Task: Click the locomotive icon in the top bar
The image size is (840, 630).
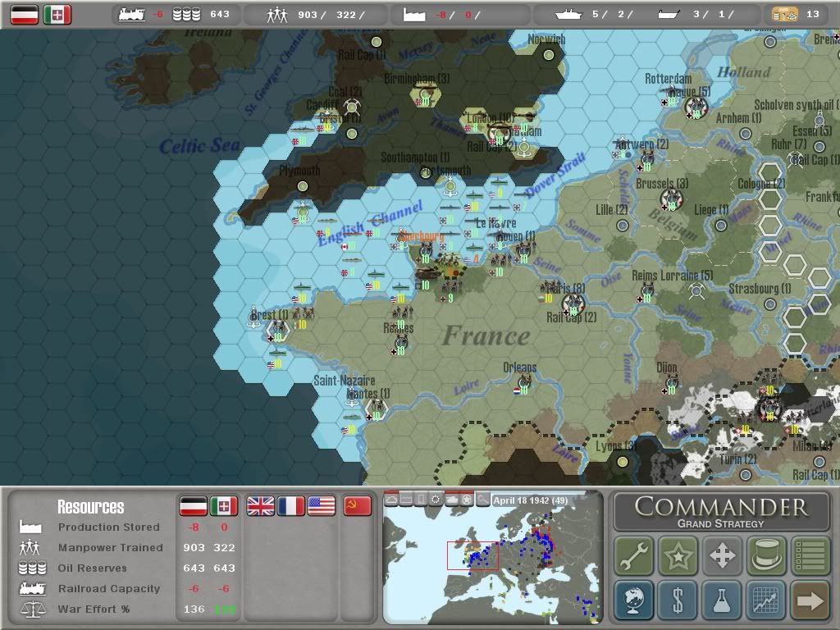Action: (x=132, y=15)
